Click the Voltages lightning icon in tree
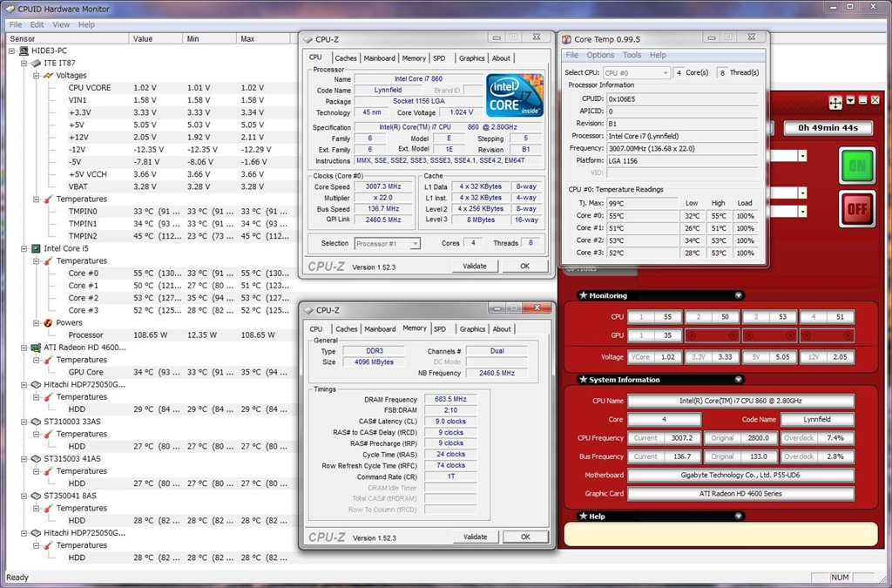892x588 pixels. 48,76
